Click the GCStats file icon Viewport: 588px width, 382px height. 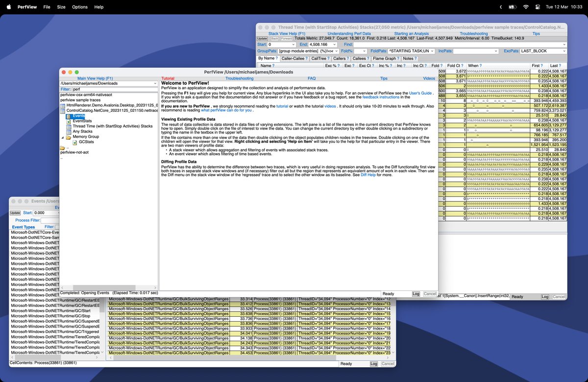pyautogui.click(x=75, y=142)
